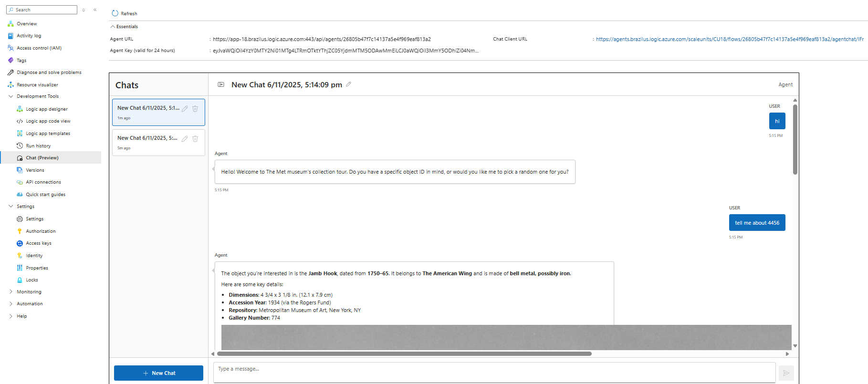The height and width of the screenshot is (384, 868).
Task: Delete the first chat with its trash icon
Action: [195, 109]
